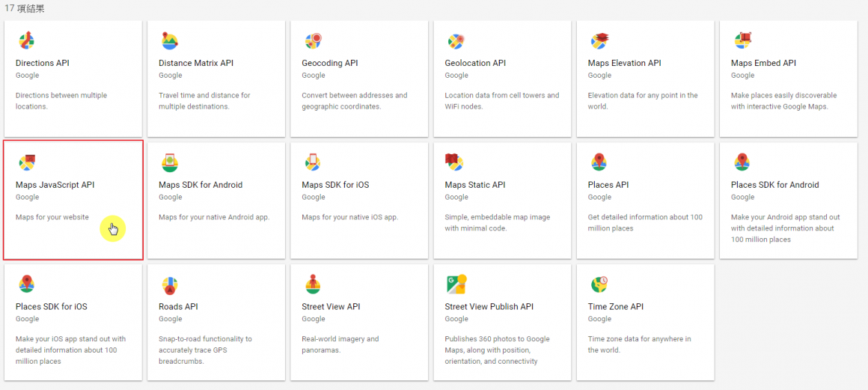Open Maps SDK for iOS title

[x=335, y=185]
